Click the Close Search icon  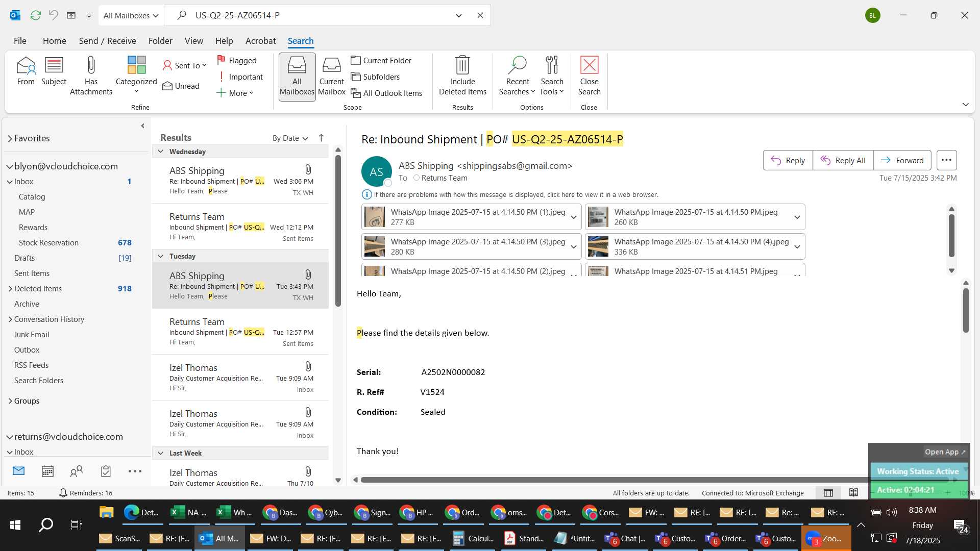tap(589, 76)
